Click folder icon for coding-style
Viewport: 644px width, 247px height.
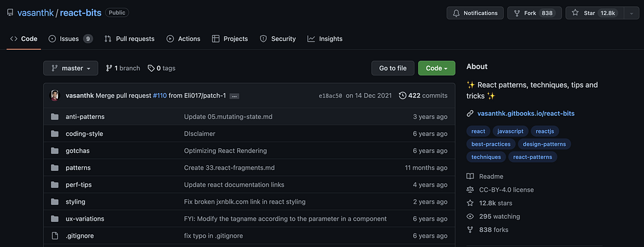[55, 134]
